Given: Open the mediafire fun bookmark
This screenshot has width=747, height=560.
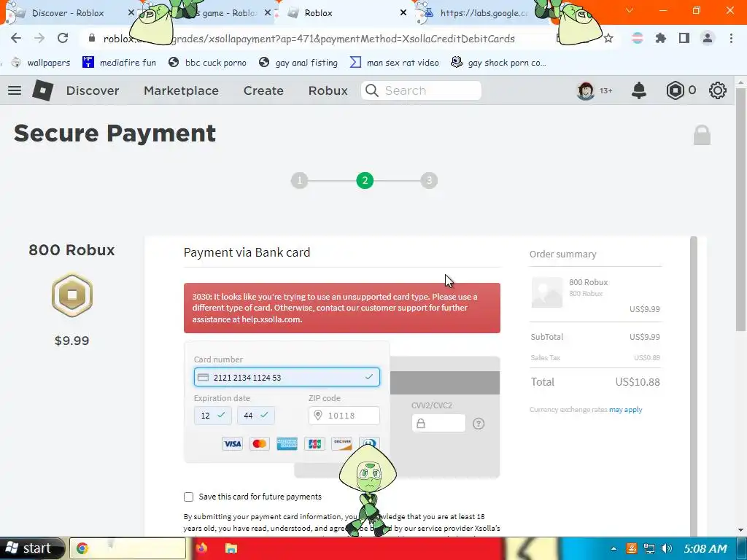Looking at the screenshot, I should [x=119, y=63].
